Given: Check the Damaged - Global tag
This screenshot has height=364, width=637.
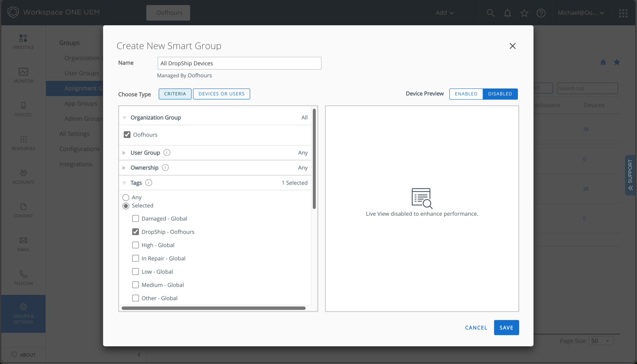Looking at the screenshot, I should 136,218.
